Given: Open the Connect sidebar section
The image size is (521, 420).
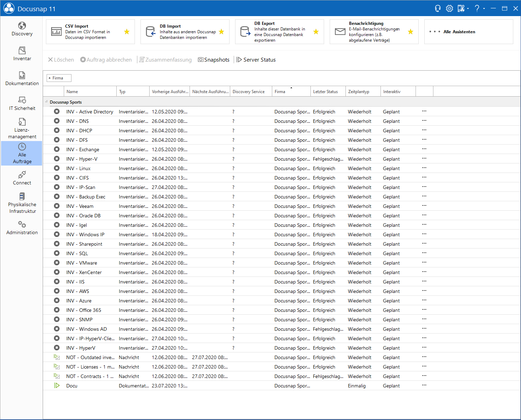Looking at the screenshot, I should coord(22,178).
